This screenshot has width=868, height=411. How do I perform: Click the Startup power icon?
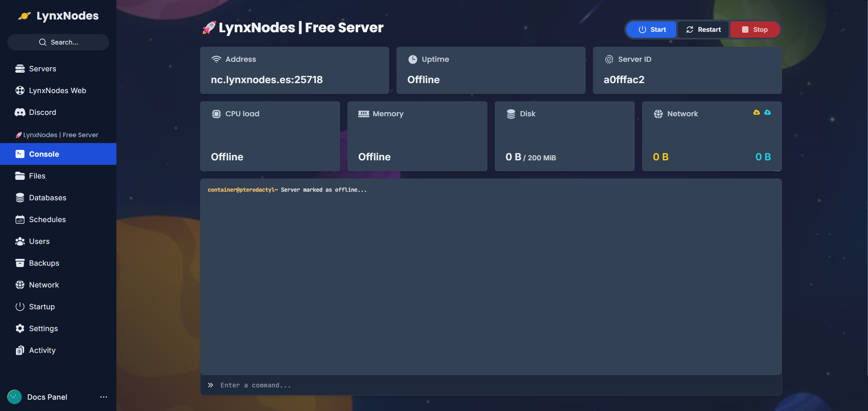coord(20,307)
